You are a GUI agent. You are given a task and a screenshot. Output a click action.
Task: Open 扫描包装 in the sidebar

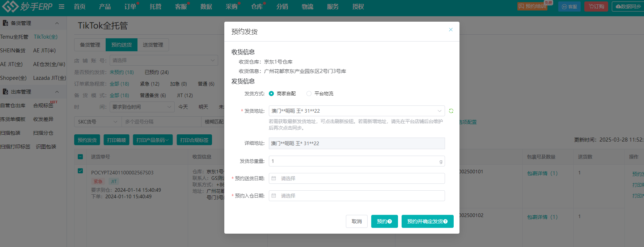pos(10,133)
